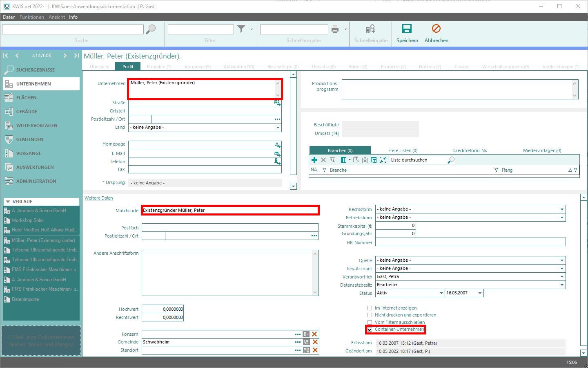Viewport: 588px width, 368px height.
Task: Click magnifier next to Liste durchsuchen
Action: (x=451, y=160)
